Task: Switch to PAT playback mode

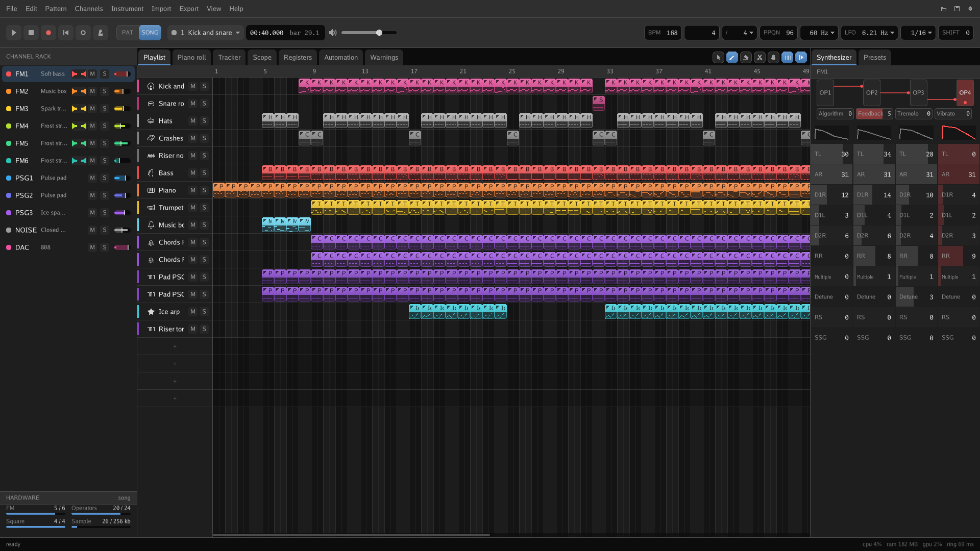Action: [128, 33]
